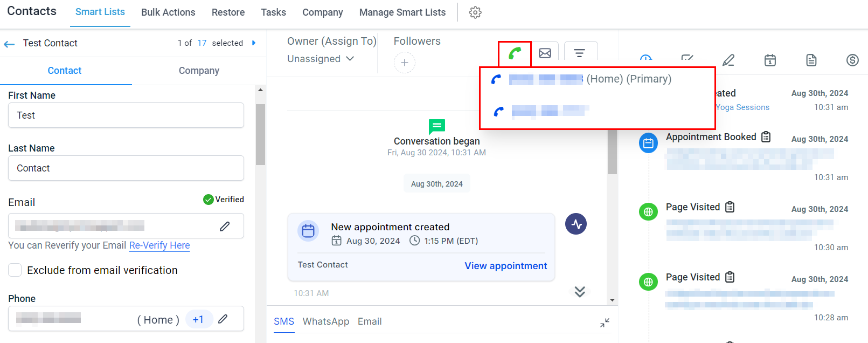This screenshot has height=343, width=868.
Task: Collapse the message composer arrows icon
Action: [x=605, y=323]
